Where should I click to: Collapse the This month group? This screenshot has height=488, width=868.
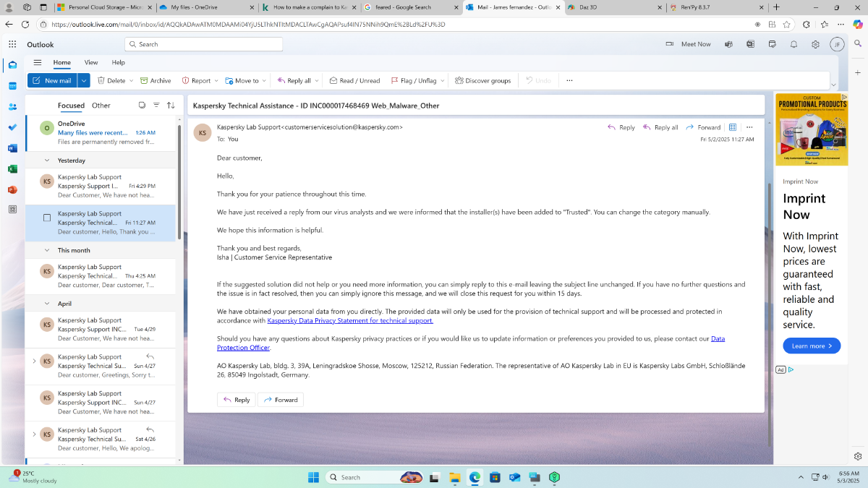47,250
